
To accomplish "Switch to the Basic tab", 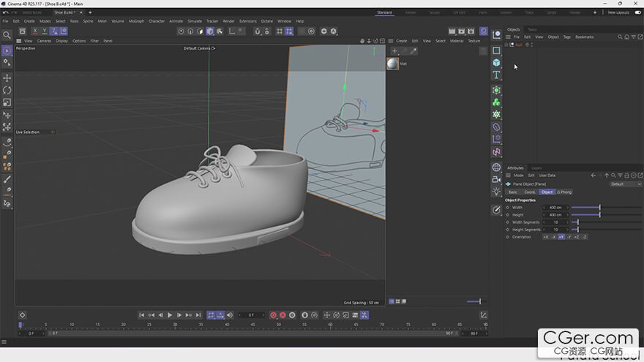I will coord(513,192).
